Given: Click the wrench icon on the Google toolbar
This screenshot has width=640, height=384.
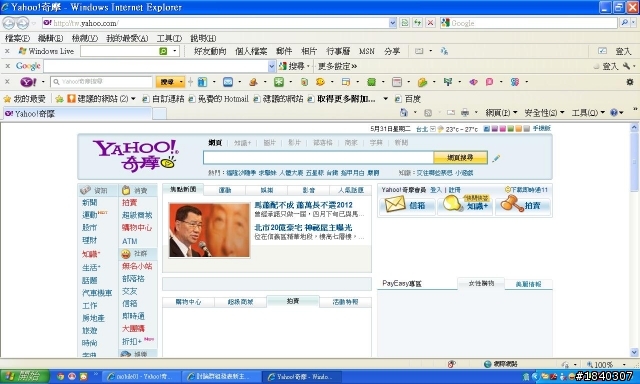Looking at the screenshot, I should [x=626, y=66].
